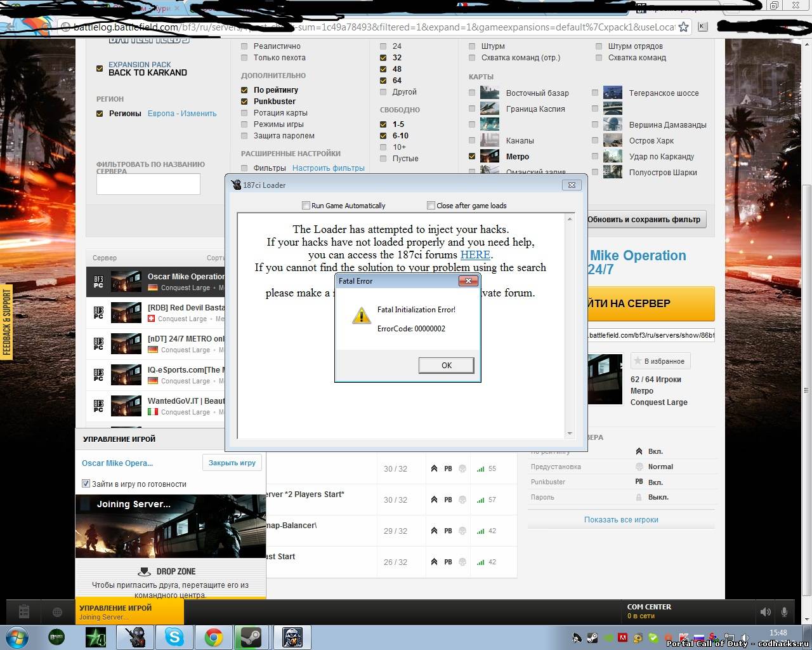Open Показать все игроки link
Screen dimensions: 812x650
[x=621, y=520]
